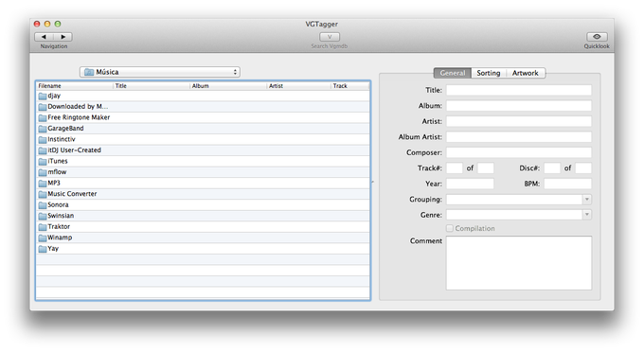This screenshot has height=352, width=644.
Task: Sort by the Filename column header
Action: pyautogui.click(x=75, y=86)
